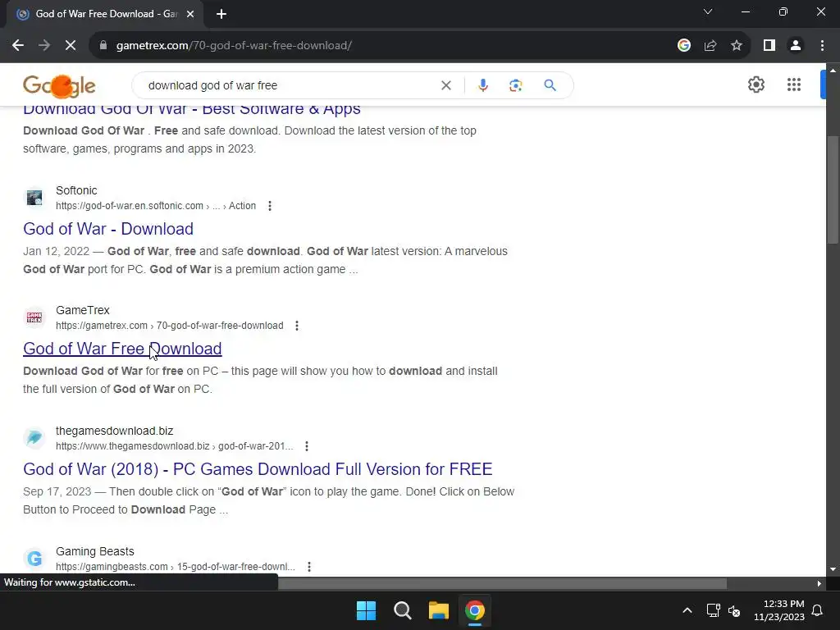Open more options for thegamesdownload.biz result

click(307, 446)
